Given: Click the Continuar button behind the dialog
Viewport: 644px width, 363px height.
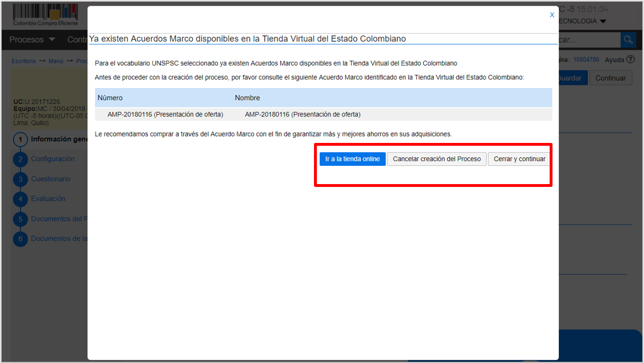Looking at the screenshot, I should [x=610, y=78].
